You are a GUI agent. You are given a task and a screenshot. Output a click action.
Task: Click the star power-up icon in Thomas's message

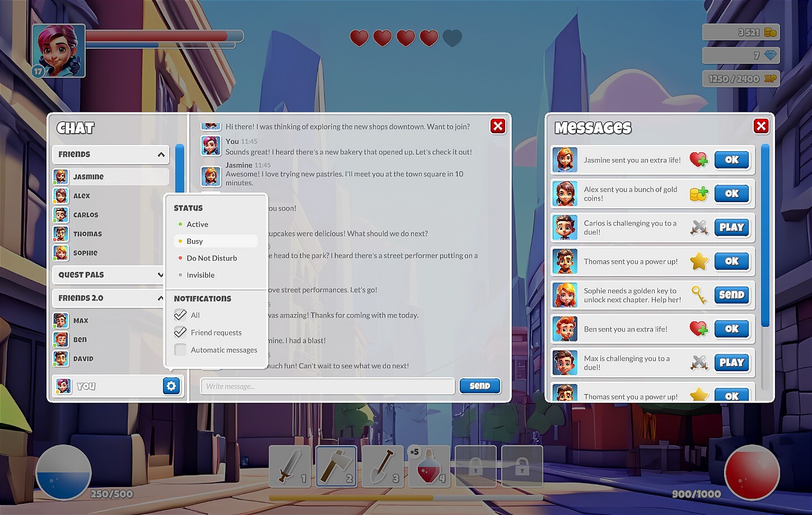pyautogui.click(x=698, y=261)
